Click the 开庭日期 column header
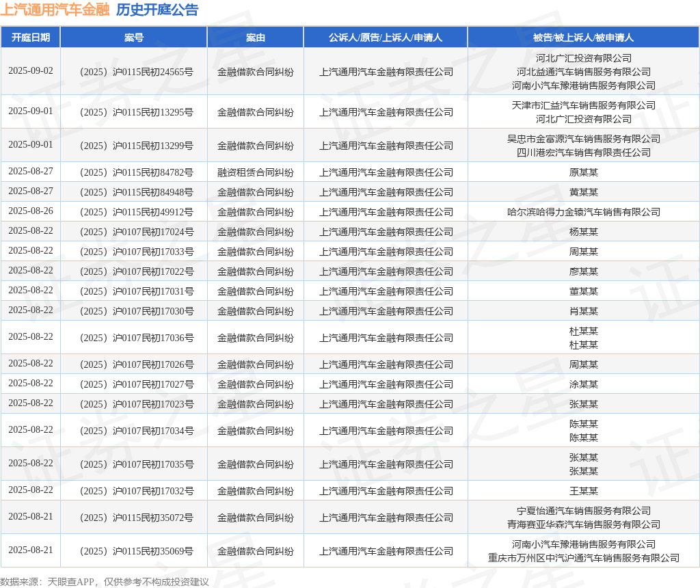Screen dimensions: 700x588 (30, 38)
